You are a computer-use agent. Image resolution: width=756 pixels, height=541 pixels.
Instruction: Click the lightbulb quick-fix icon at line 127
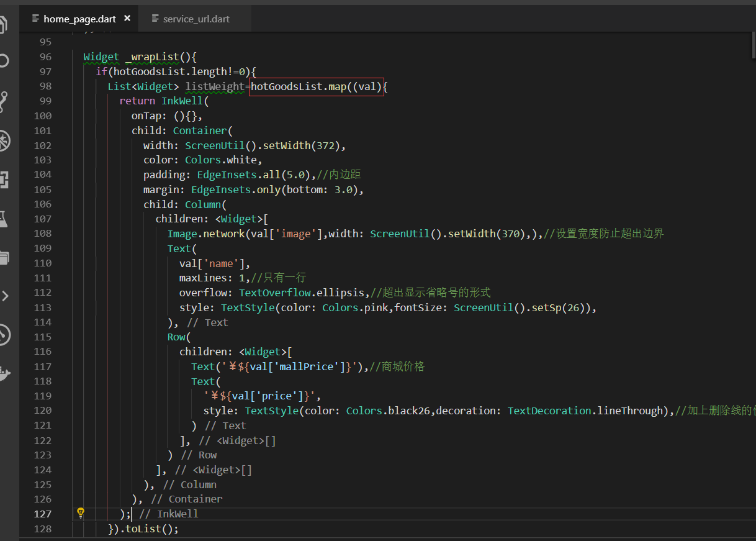(x=80, y=512)
